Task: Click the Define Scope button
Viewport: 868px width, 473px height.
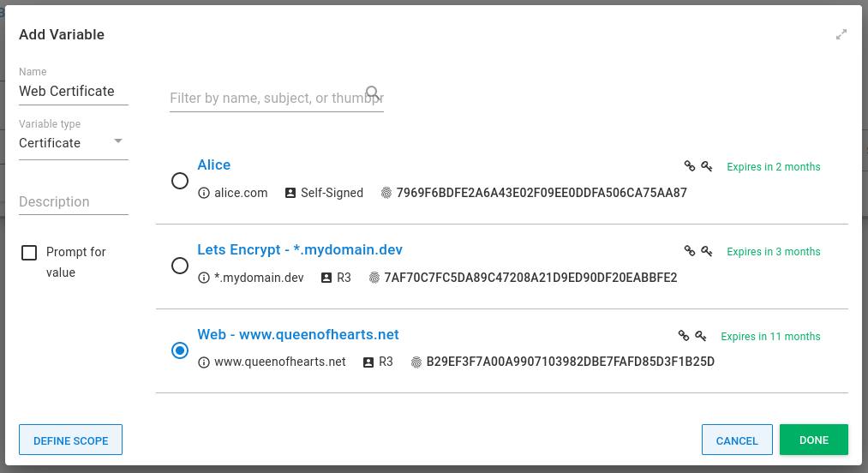Action: (70, 440)
